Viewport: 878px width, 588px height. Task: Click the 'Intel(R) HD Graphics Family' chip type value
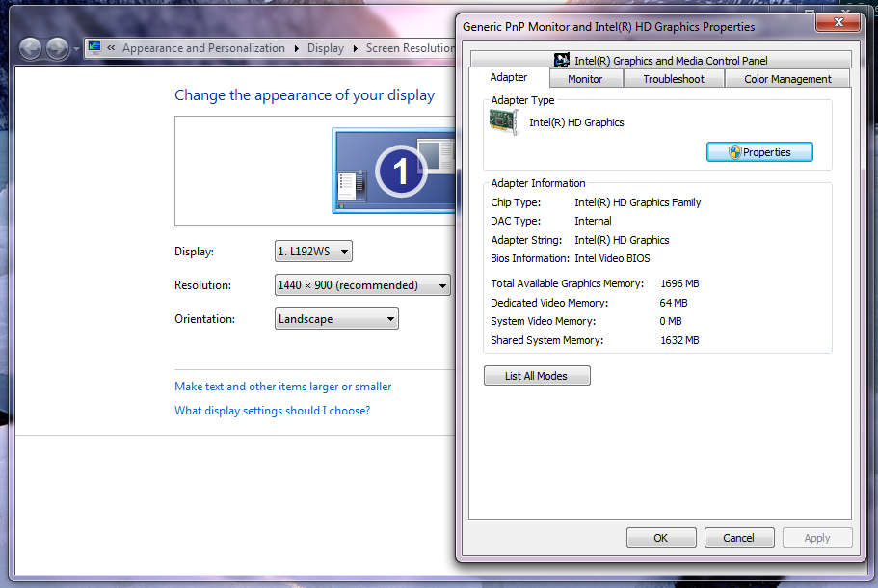click(638, 202)
